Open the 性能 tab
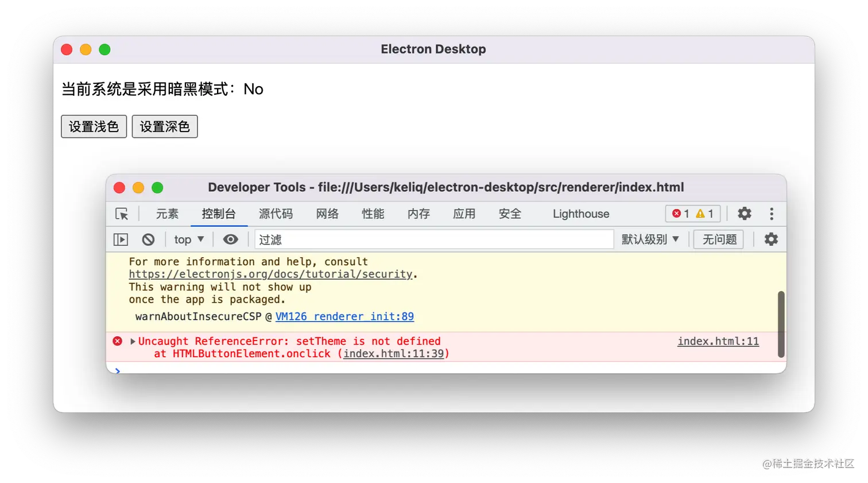The image size is (868, 483). [x=373, y=214]
